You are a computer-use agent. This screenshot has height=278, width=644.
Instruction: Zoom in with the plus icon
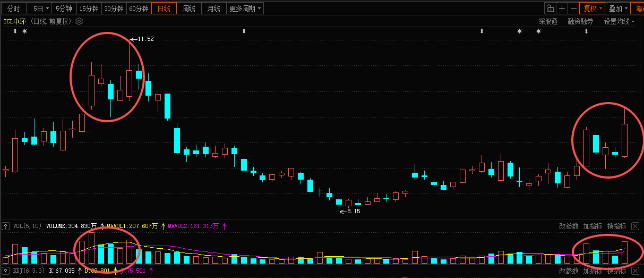point(562,9)
